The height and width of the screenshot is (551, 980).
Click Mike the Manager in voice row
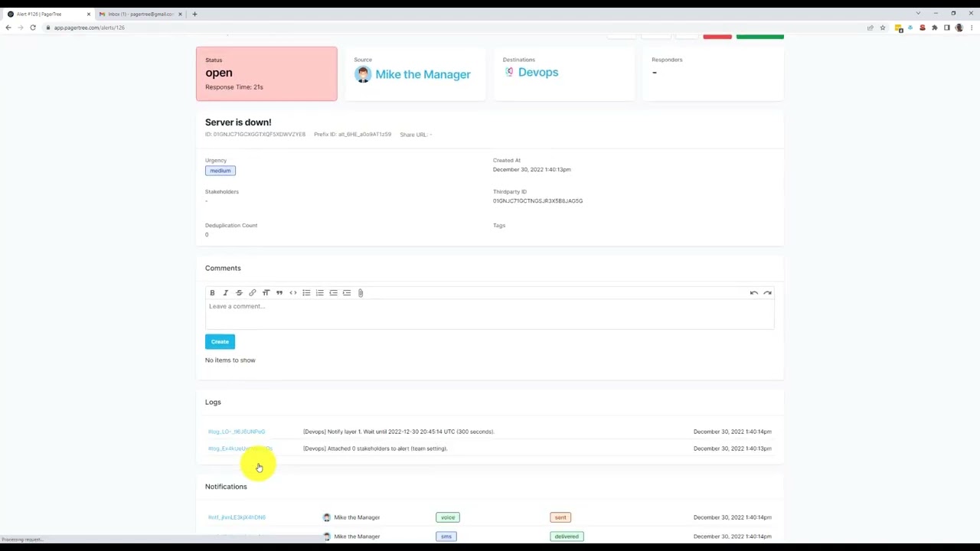(x=357, y=517)
